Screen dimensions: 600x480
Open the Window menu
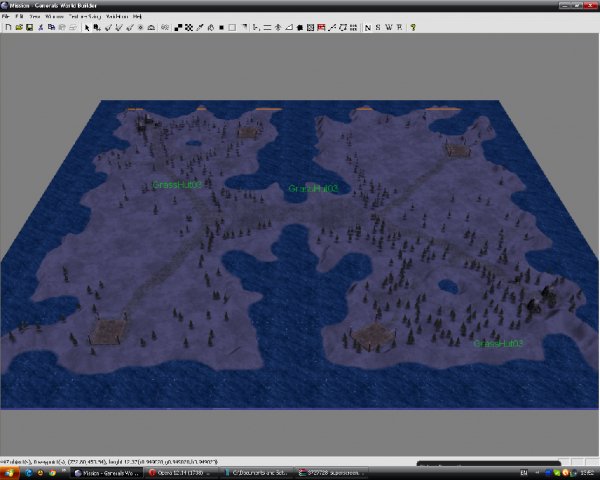(54, 16)
